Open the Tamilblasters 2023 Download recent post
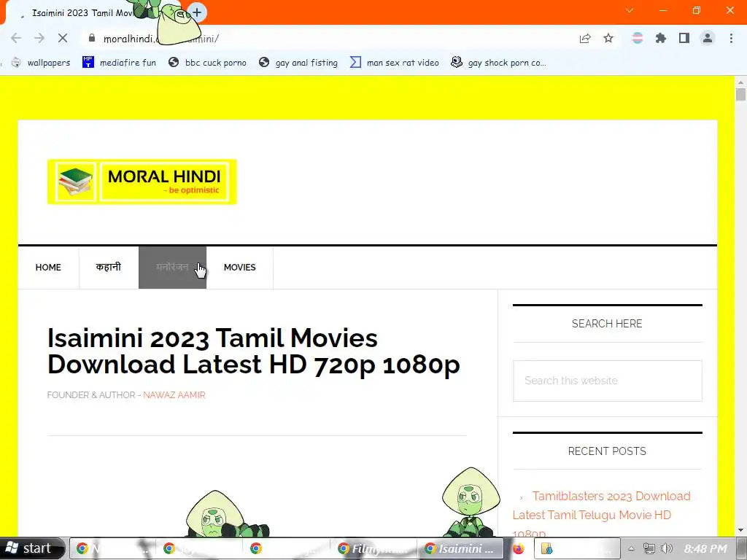The image size is (747, 560). (x=601, y=515)
